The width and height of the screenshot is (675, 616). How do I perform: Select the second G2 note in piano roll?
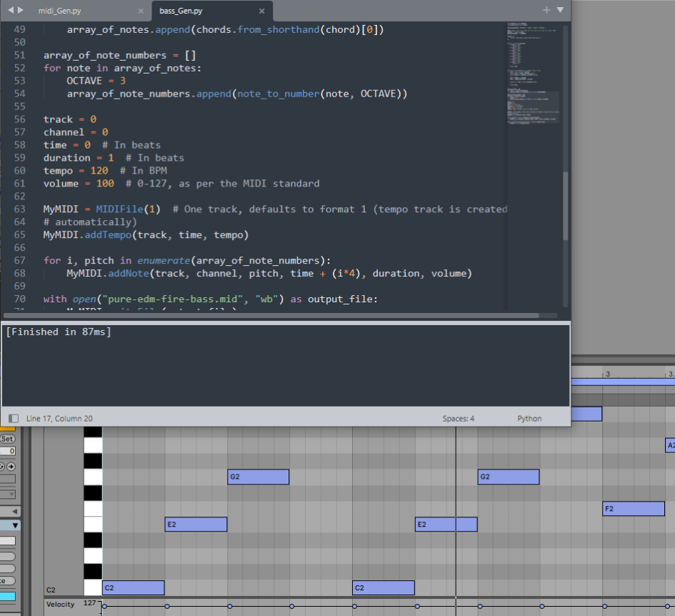[x=509, y=477]
